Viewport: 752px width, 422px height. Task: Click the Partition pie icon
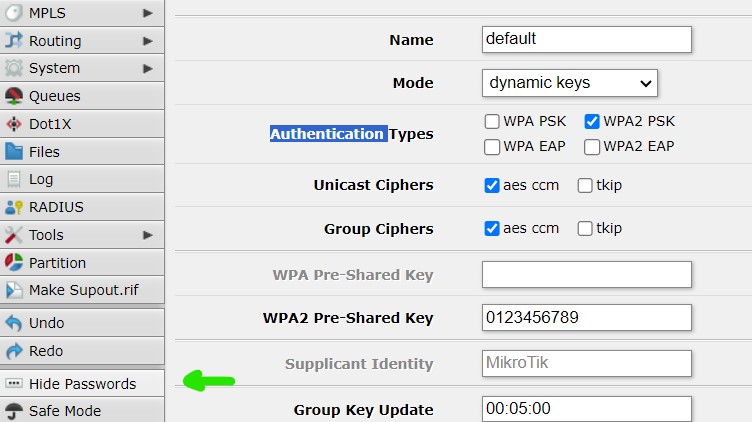(x=14, y=263)
